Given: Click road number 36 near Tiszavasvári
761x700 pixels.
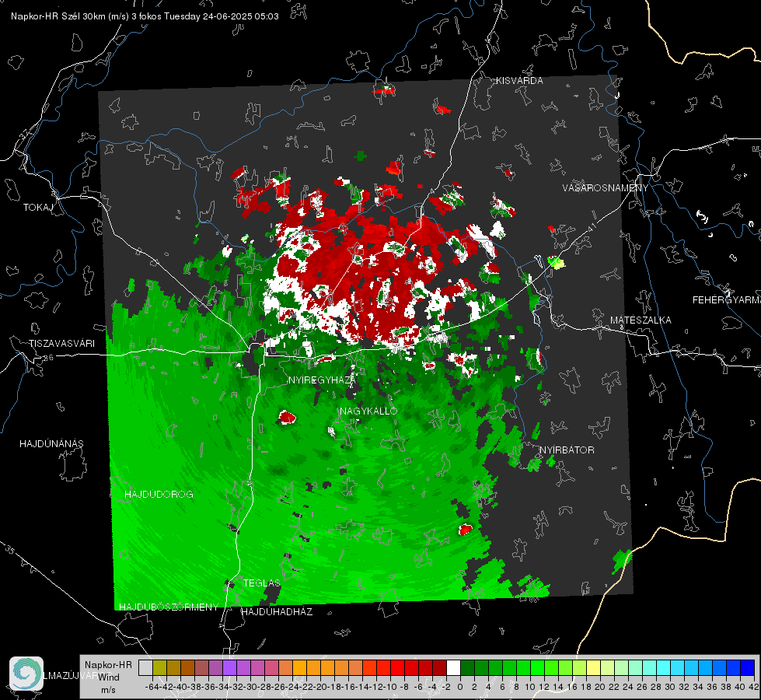Looking at the screenshot, I should [48, 358].
